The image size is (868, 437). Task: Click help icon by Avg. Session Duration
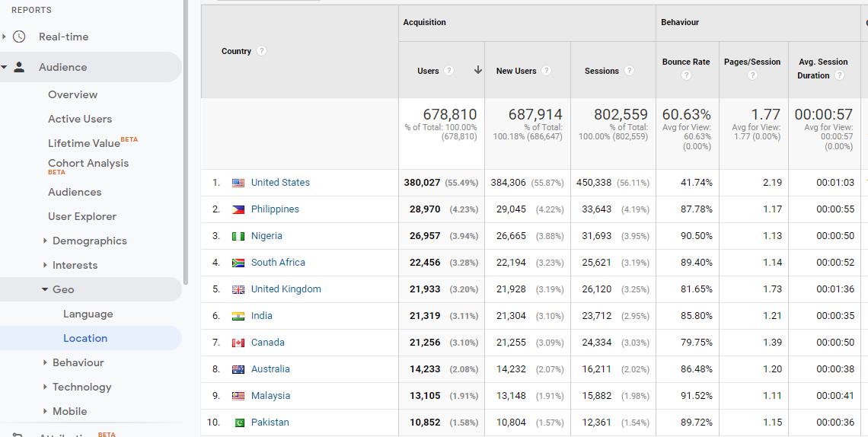point(839,75)
